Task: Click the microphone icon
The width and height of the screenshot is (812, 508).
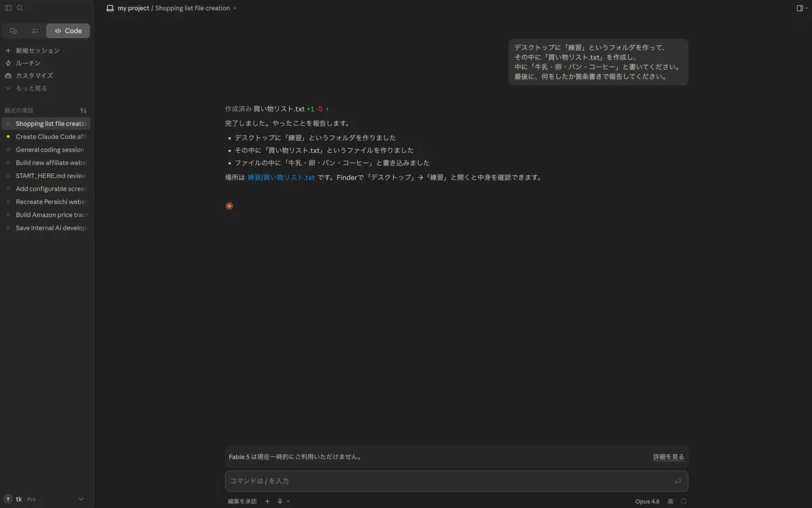Action: coord(279,501)
